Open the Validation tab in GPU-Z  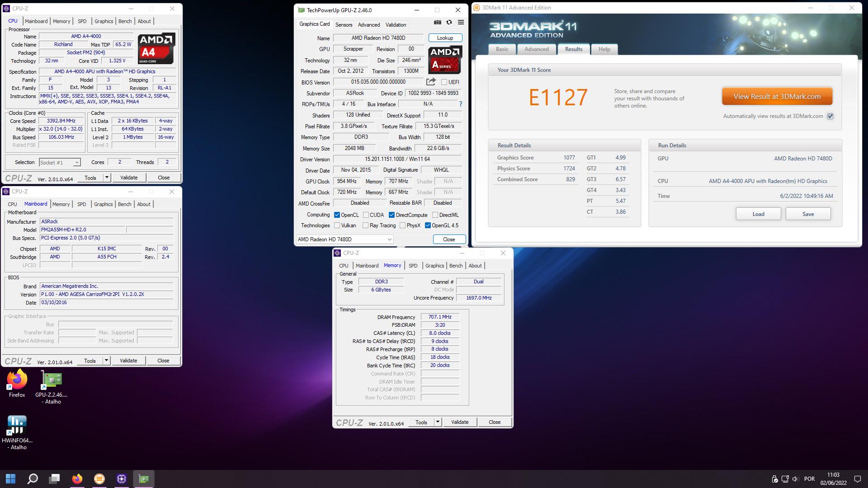coord(396,25)
